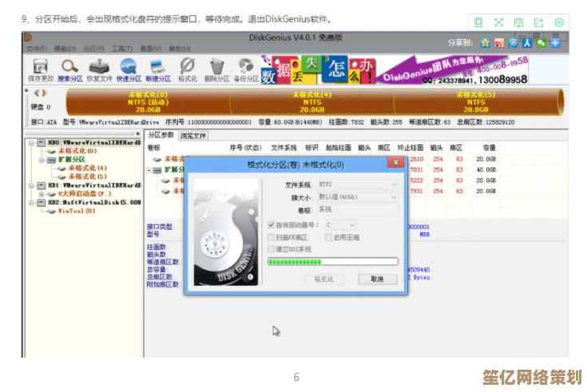Click the green settings gear icon

(559, 22)
